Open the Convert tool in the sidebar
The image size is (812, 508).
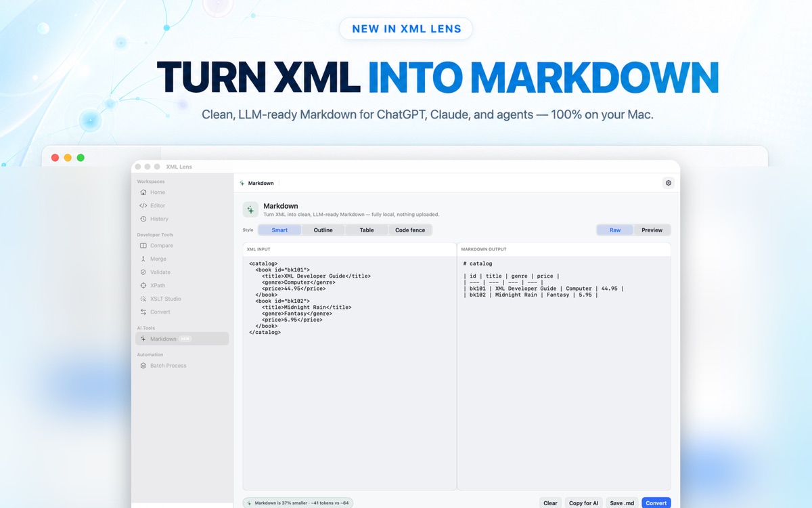click(x=181, y=312)
